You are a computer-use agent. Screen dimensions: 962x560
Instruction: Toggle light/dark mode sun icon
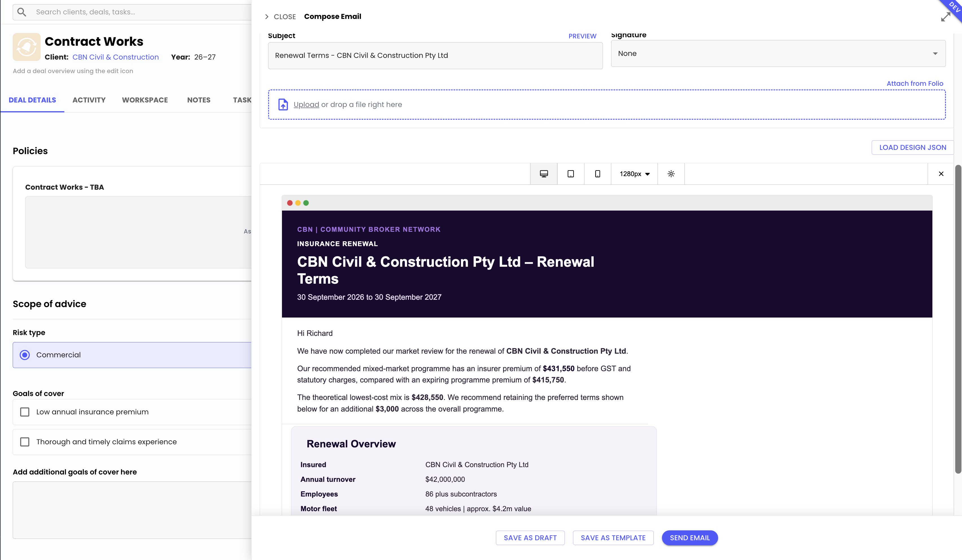point(671,174)
